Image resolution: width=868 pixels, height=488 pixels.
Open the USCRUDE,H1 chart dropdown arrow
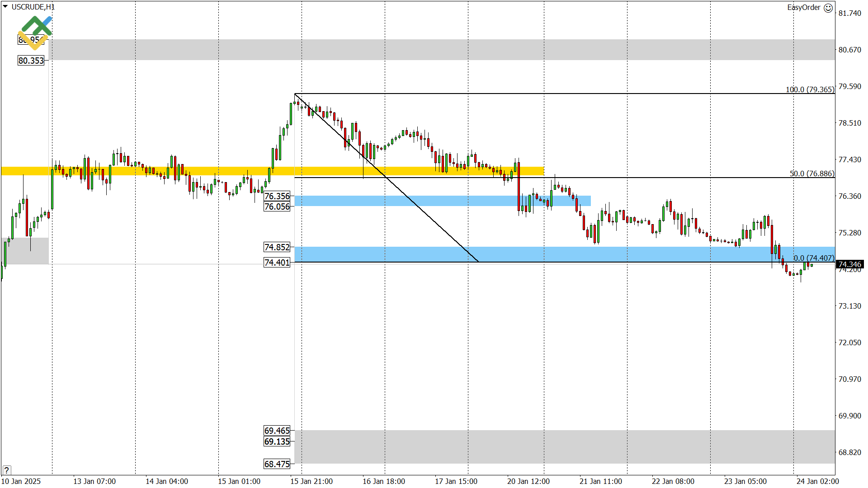pyautogui.click(x=5, y=6)
